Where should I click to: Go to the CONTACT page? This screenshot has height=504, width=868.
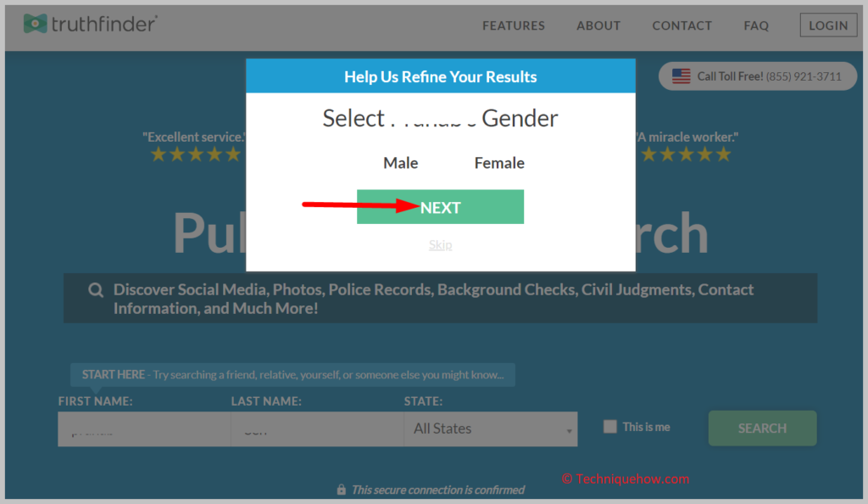point(682,25)
